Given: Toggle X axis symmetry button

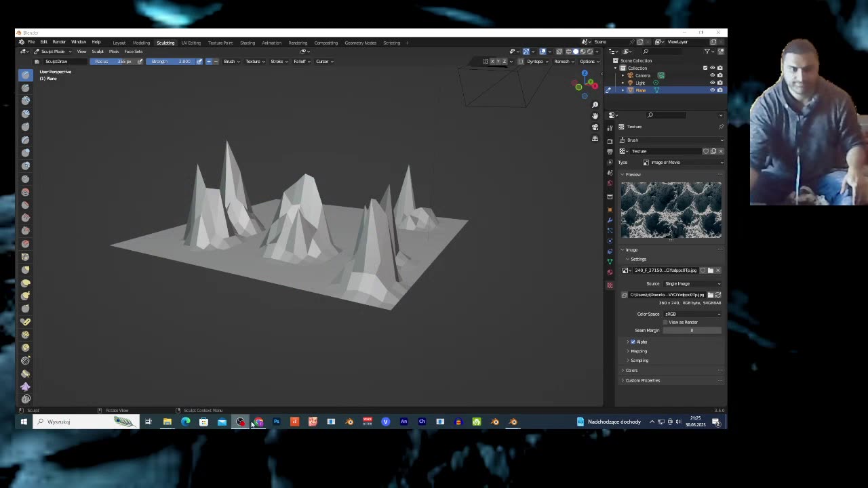Looking at the screenshot, I should tap(493, 62).
